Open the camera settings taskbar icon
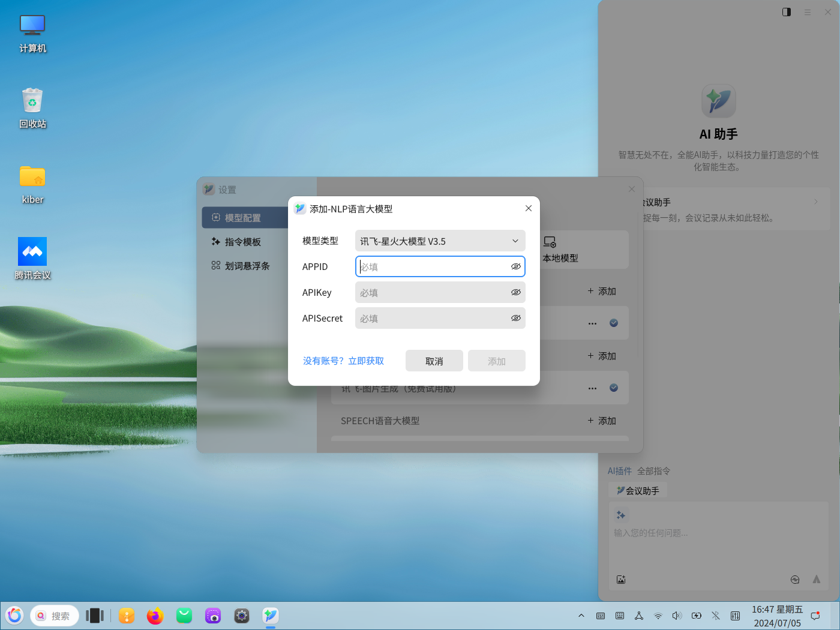Image resolution: width=840 pixels, height=630 pixels. pos(242,616)
